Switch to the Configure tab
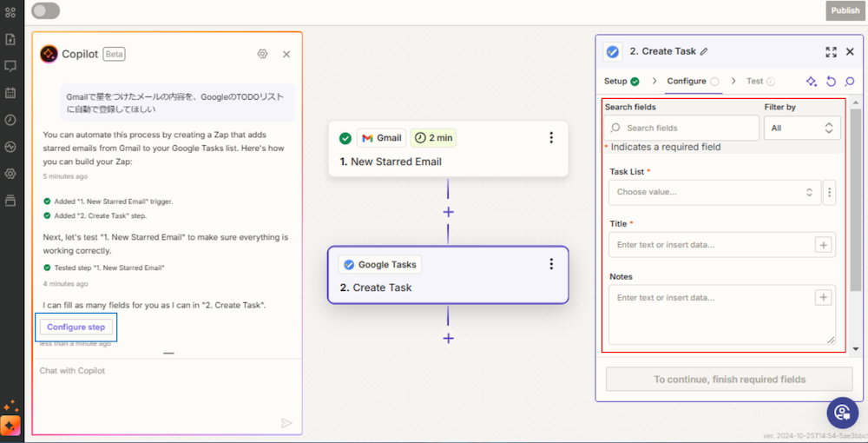The height and width of the screenshot is (443, 868). coord(693,81)
